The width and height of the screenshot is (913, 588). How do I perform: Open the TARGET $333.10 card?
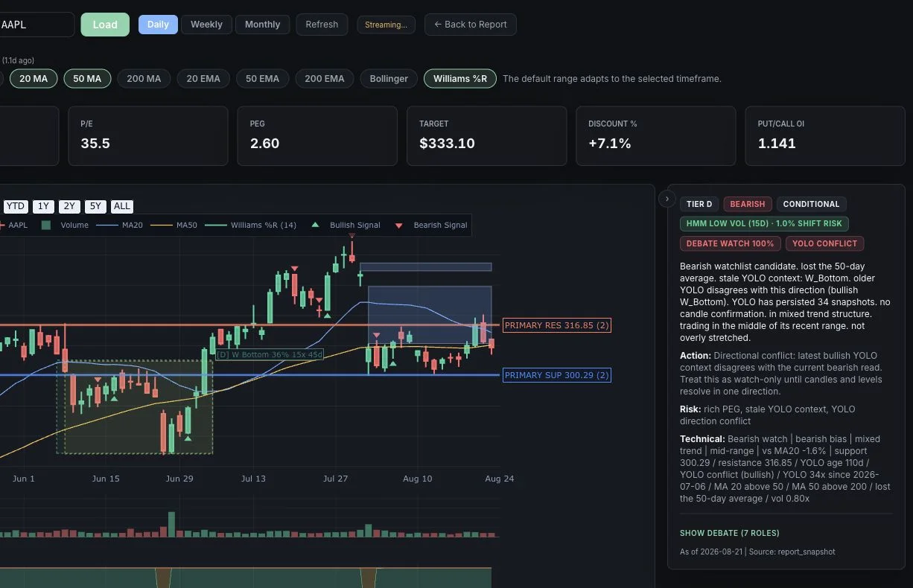point(486,135)
